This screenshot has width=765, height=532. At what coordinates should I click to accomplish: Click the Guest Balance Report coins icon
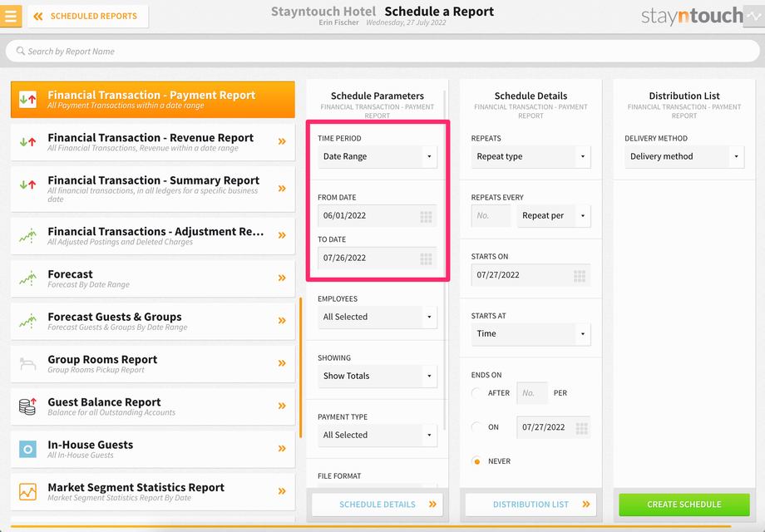tap(27, 406)
